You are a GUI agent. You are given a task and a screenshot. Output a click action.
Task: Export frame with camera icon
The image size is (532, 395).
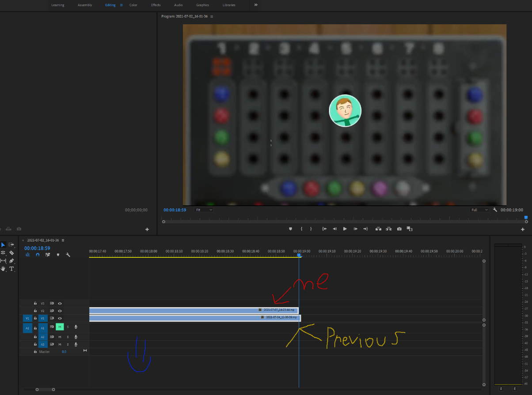399,229
